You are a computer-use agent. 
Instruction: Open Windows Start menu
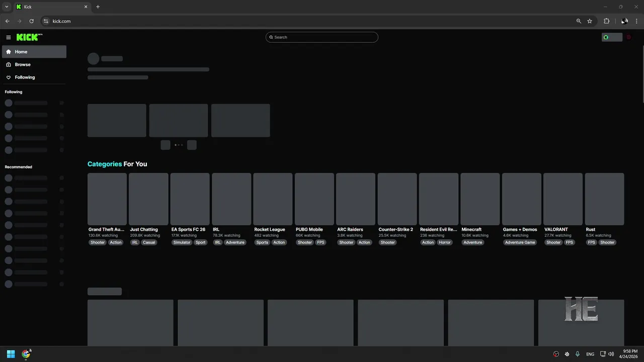11,354
